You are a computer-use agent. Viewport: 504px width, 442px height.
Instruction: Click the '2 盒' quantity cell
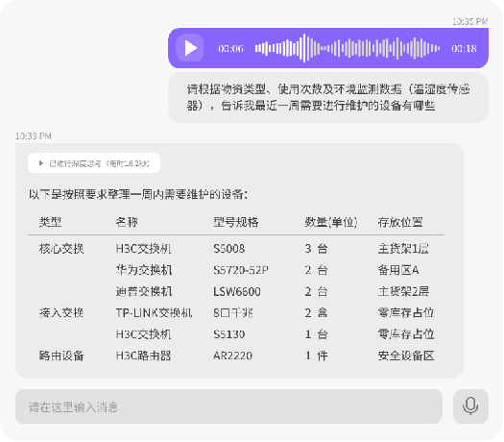(316, 312)
